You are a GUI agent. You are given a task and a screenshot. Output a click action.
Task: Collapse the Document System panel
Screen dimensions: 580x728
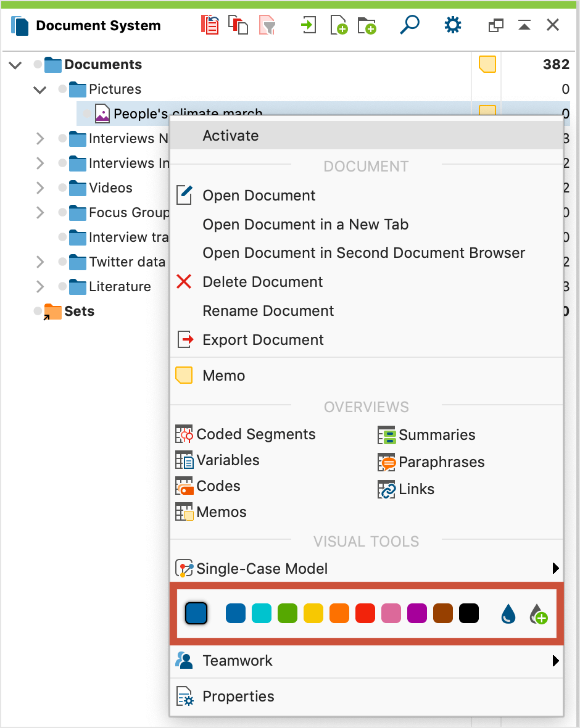coord(524,25)
